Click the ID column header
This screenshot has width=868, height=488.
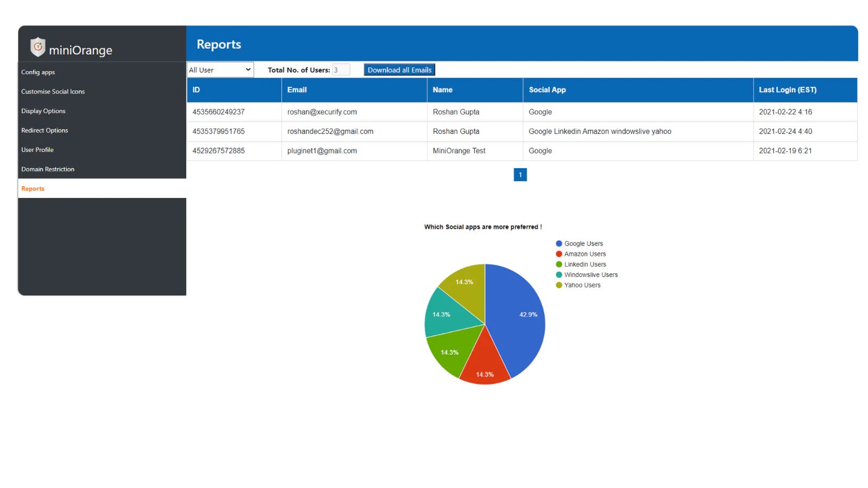234,90
